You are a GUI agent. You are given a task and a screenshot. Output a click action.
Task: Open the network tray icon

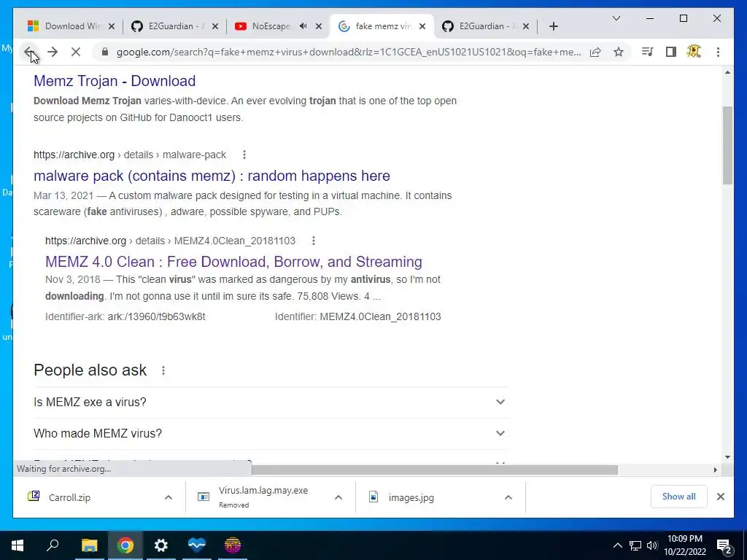635,545
